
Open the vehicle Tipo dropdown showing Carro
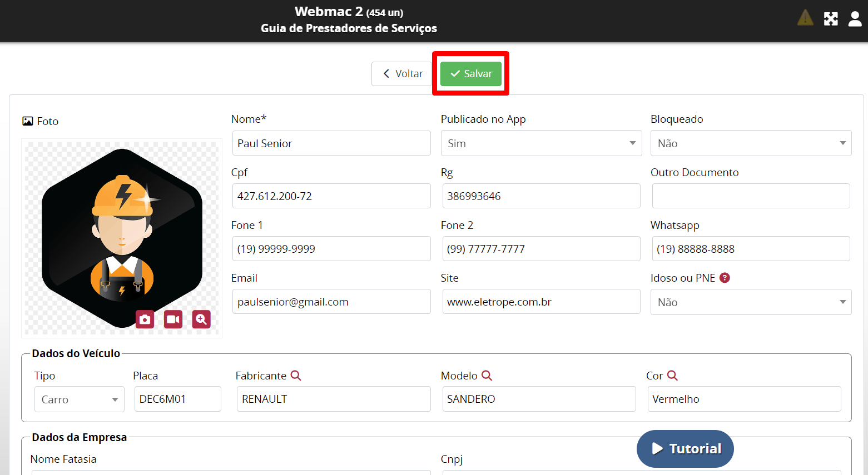coord(79,399)
